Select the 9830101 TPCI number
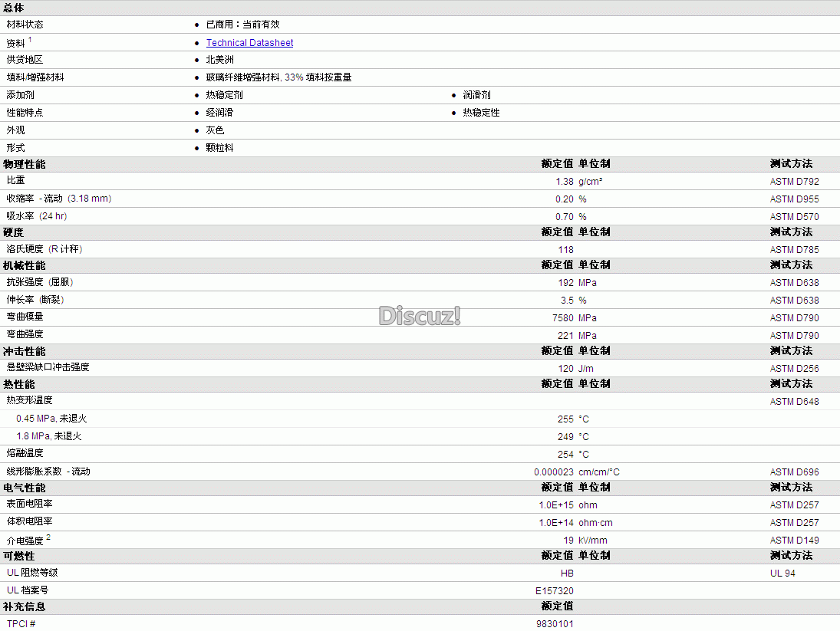The width and height of the screenshot is (840, 631). (555, 625)
